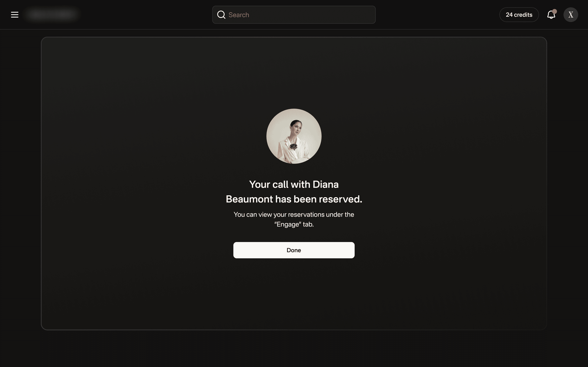Open the X profile avatar menu
Image resolution: width=588 pixels, height=367 pixels.
(x=570, y=14)
